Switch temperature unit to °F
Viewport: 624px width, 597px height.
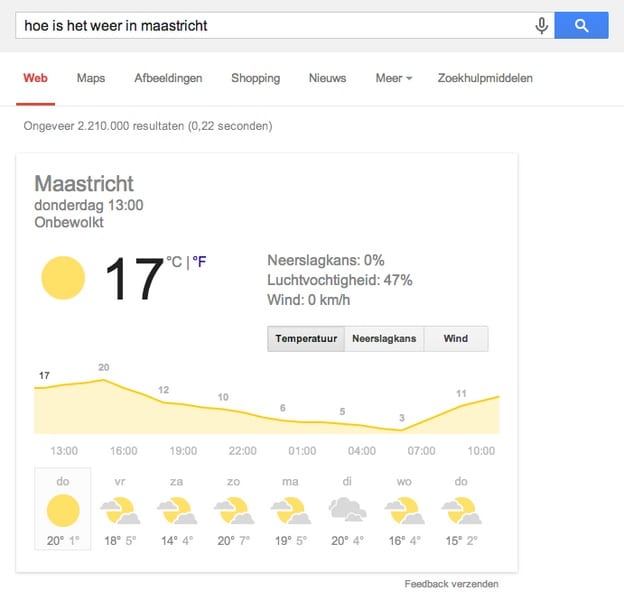[x=199, y=262]
